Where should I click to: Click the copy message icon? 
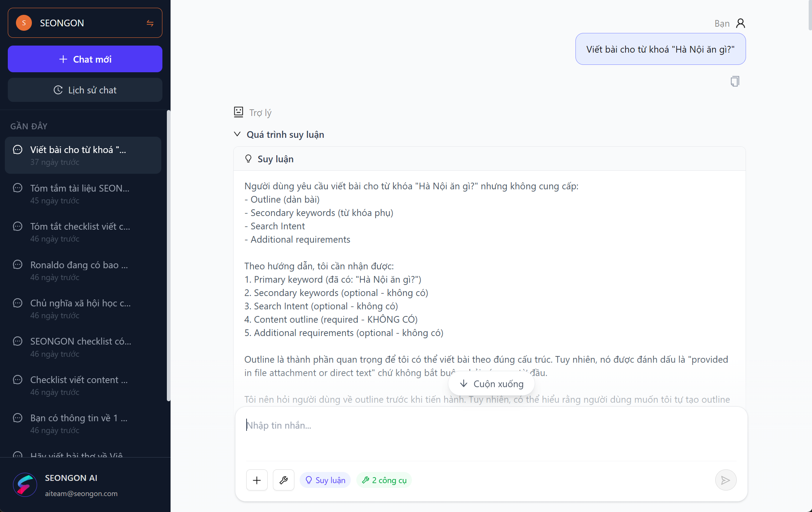pos(735,82)
